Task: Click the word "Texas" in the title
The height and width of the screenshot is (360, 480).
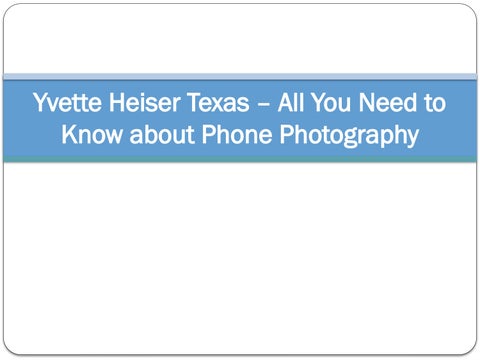Action: [x=219, y=102]
